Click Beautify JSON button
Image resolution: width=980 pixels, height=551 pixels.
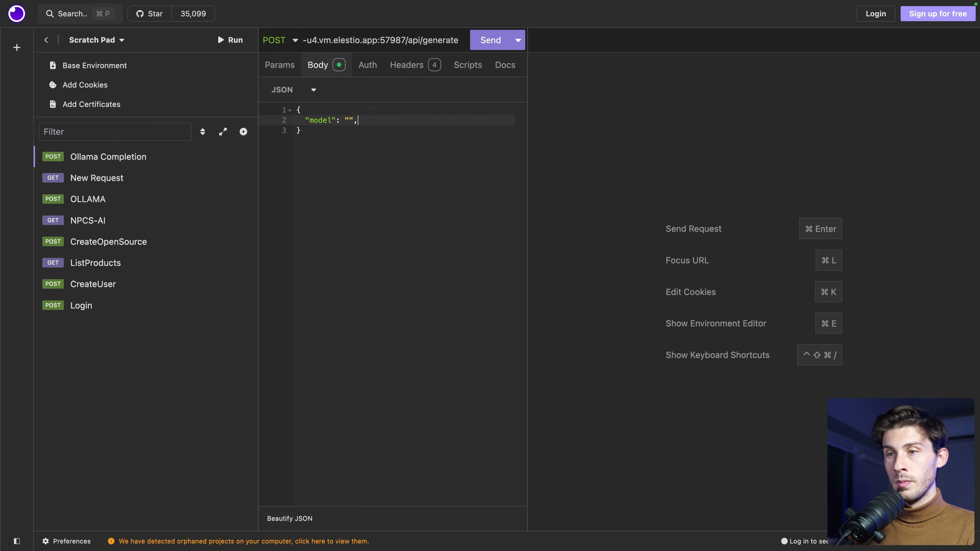(289, 518)
